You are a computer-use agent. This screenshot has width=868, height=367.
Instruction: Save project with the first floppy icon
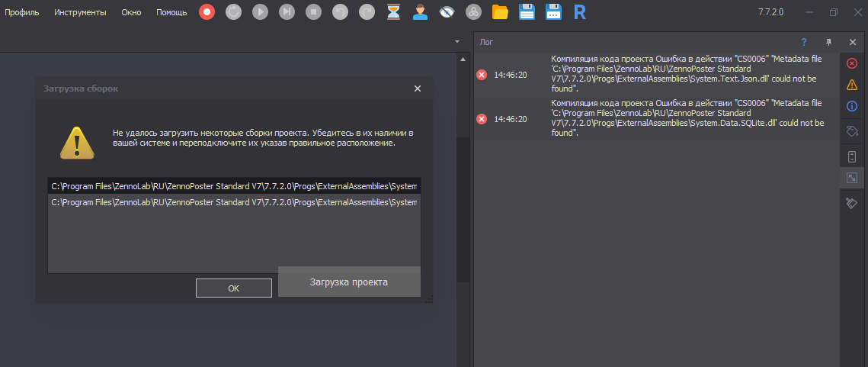click(527, 11)
